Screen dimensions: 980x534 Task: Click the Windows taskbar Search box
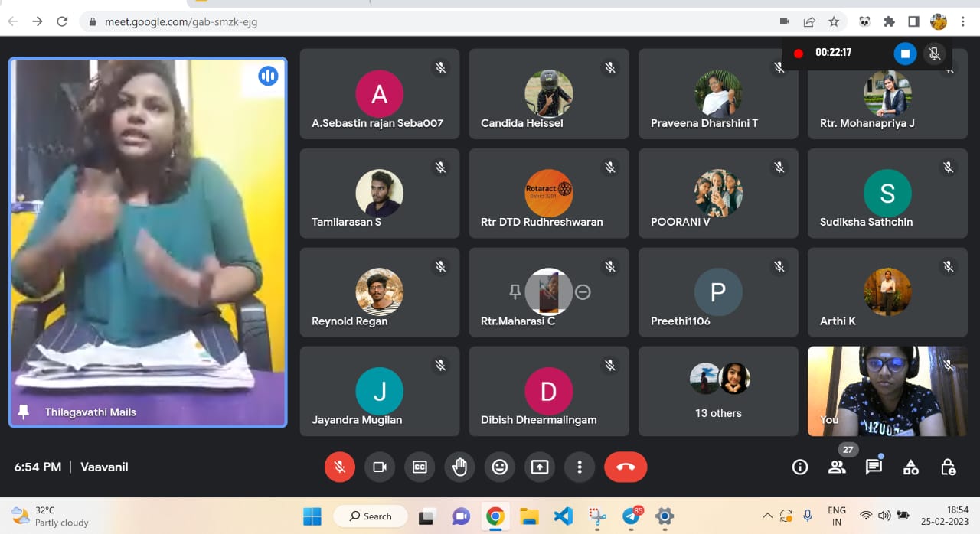(x=371, y=516)
